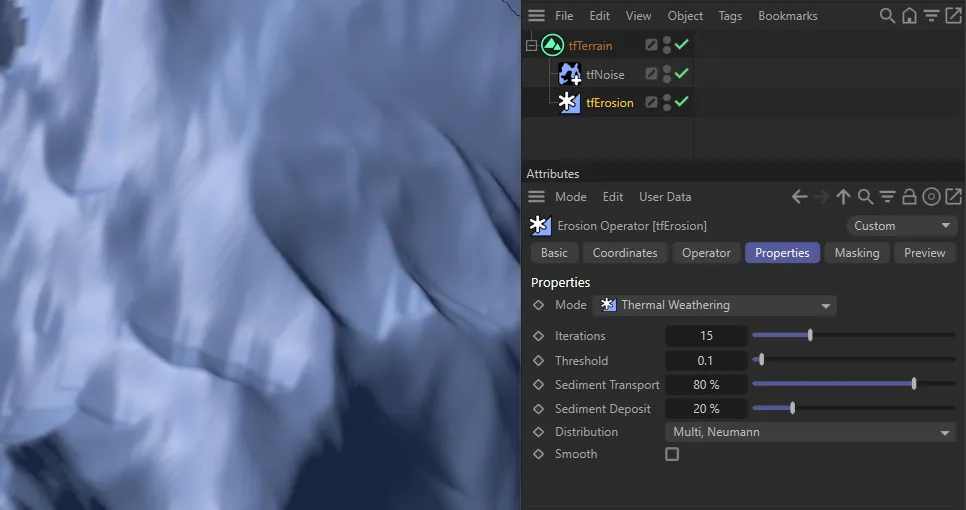Toggle Iterations keyframe diamond
The image size is (966, 510).
(538, 336)
